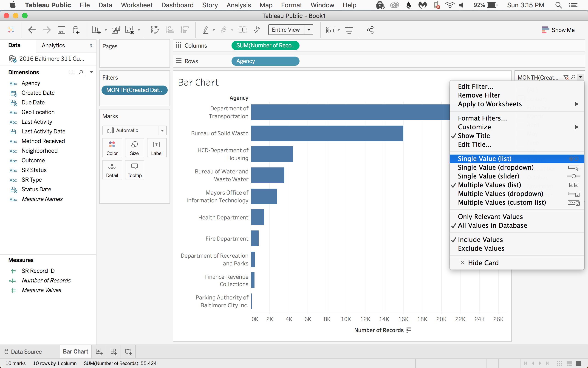
Task: Open the New Worksheet dropdown arrow
Action: point(106,30)
